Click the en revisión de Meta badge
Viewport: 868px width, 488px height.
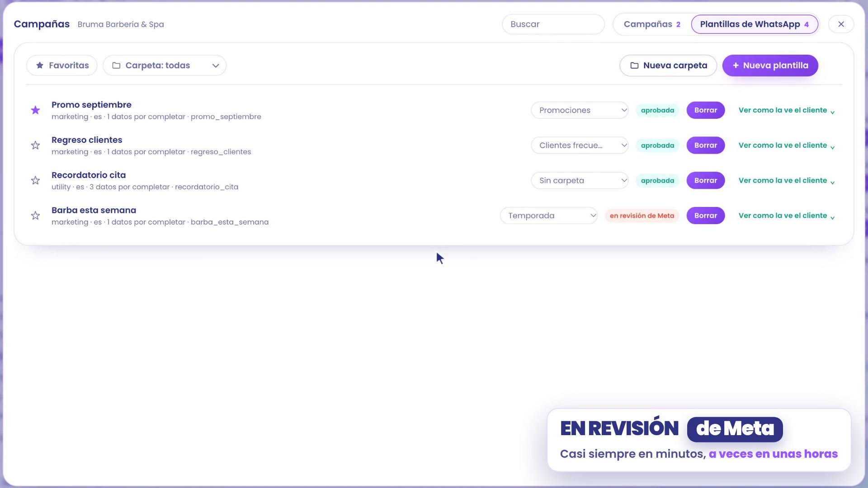pos(642,216)
